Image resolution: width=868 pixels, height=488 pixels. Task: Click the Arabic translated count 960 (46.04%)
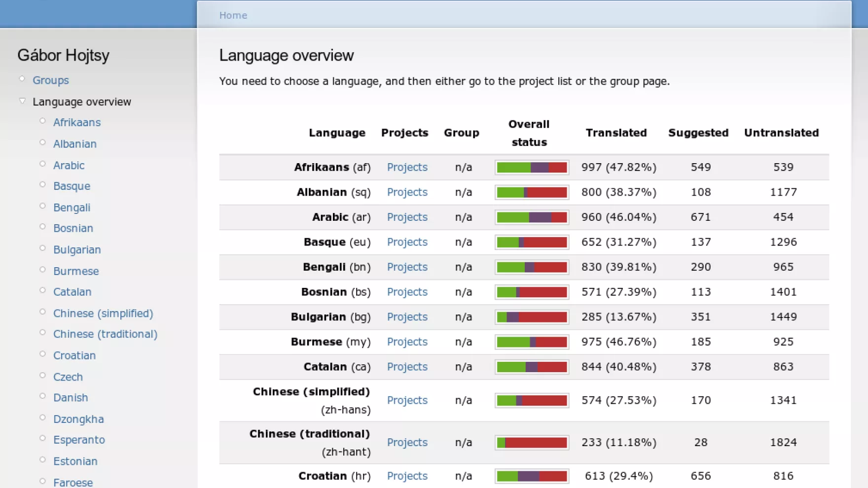tap(619, 217)
